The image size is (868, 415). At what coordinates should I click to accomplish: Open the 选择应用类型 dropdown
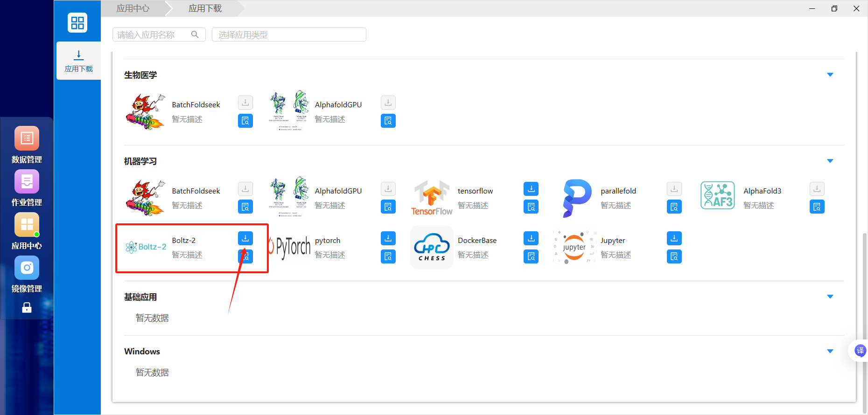pos(289,35)
